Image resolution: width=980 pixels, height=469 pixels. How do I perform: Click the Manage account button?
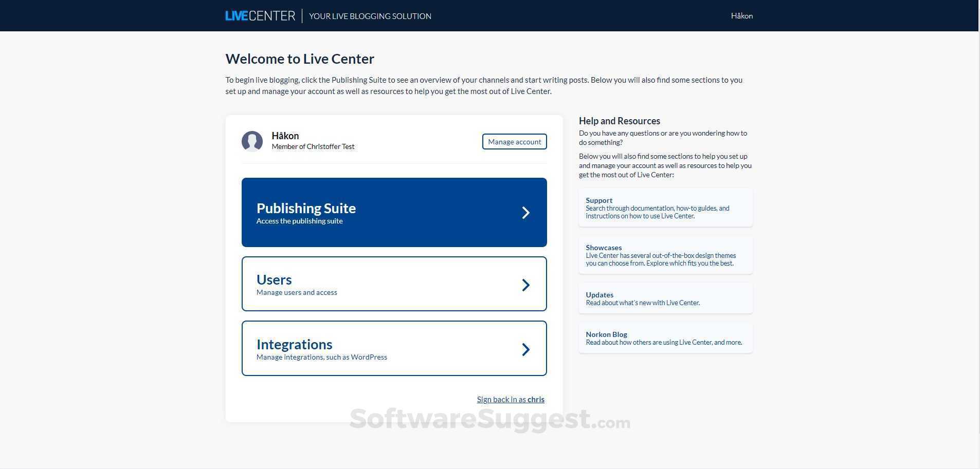(514, 141)
